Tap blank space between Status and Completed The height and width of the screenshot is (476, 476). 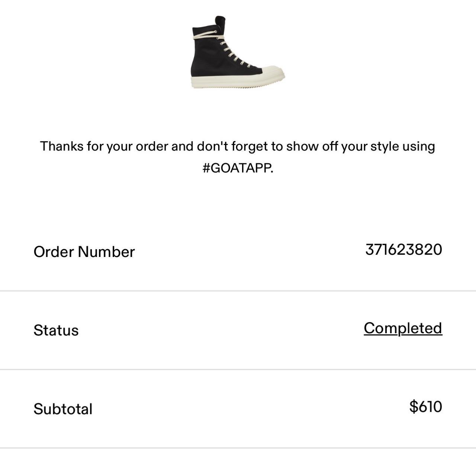(221, 330)
